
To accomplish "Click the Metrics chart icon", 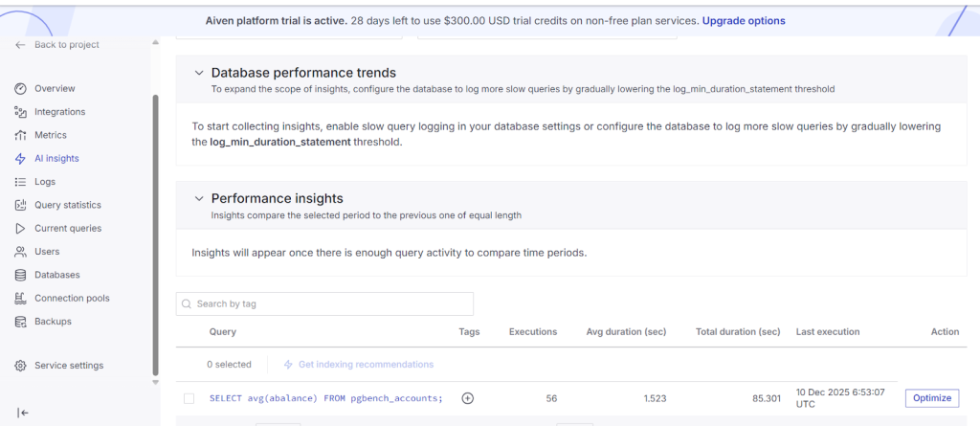I will [20, 135].
